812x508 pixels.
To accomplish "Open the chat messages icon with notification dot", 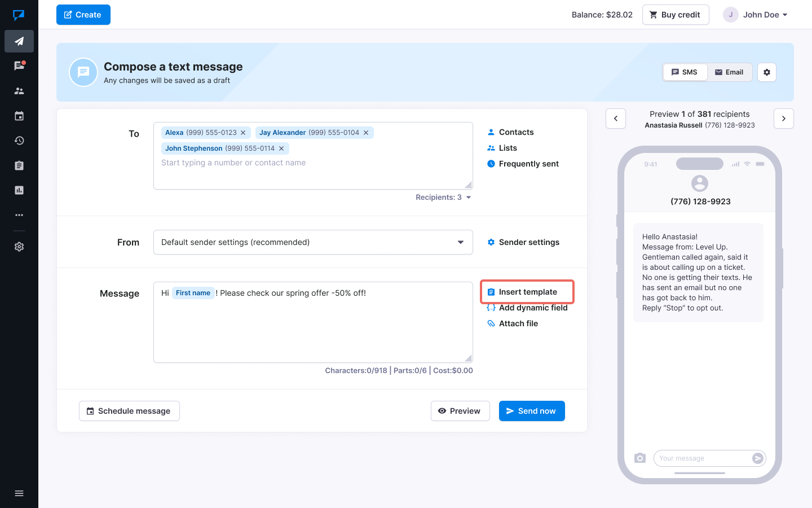I will (x=19, y=66).
